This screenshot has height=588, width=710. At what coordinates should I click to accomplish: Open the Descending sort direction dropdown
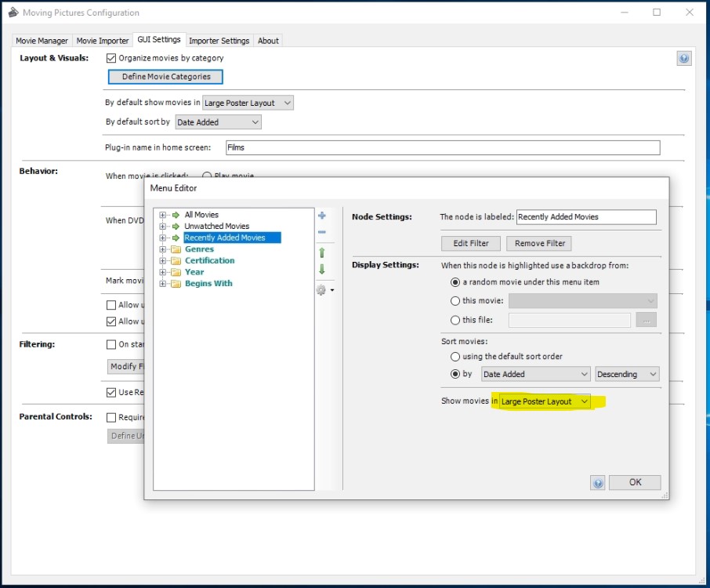pos(627,374)
